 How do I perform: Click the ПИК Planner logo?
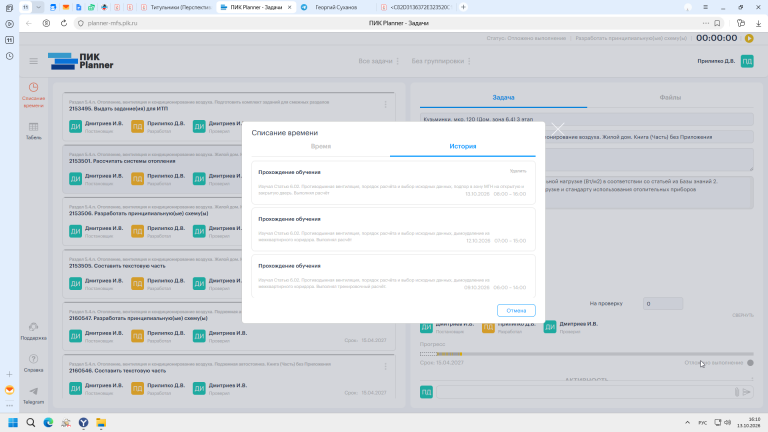pos(80,61)
